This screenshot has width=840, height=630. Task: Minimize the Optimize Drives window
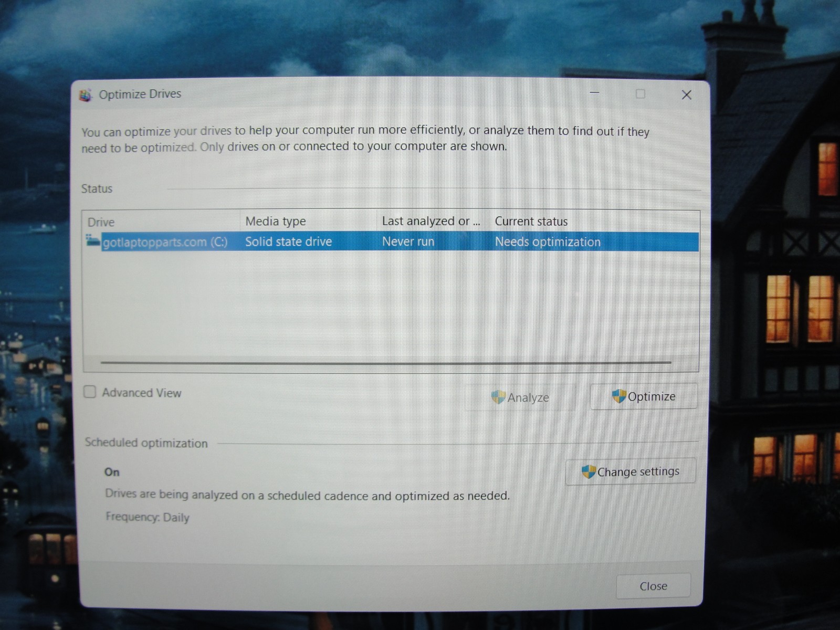click(594, 93)
